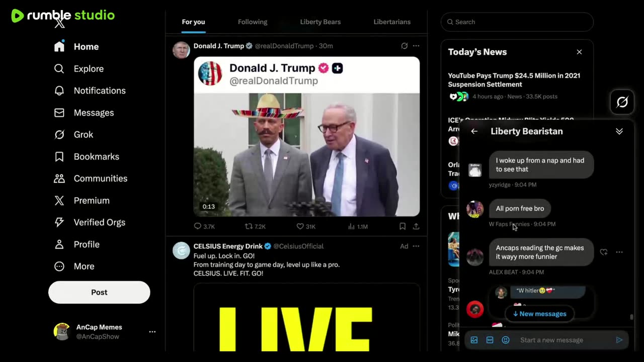
Task: Jump to New messages
Action: tap(539, 314)
